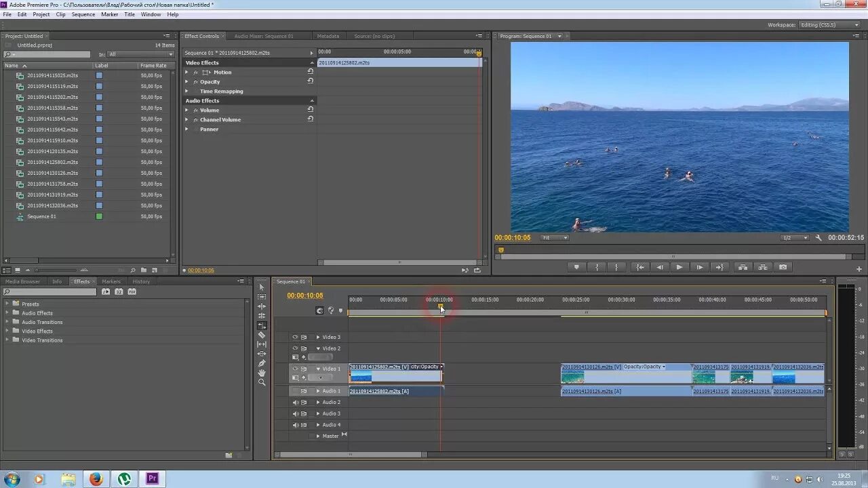Select the Zoom tool
This screenshot has height=488, width=868.
pos(262,382)
